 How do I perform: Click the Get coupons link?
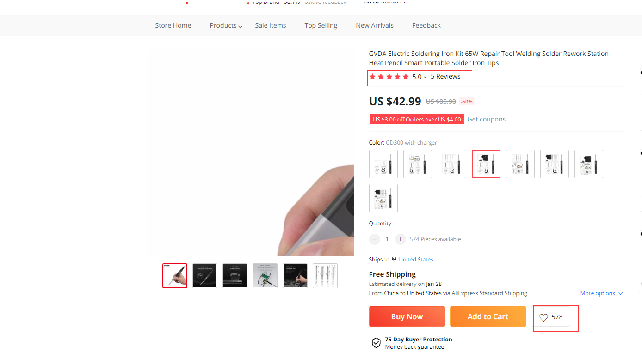(x=486, y=119)
